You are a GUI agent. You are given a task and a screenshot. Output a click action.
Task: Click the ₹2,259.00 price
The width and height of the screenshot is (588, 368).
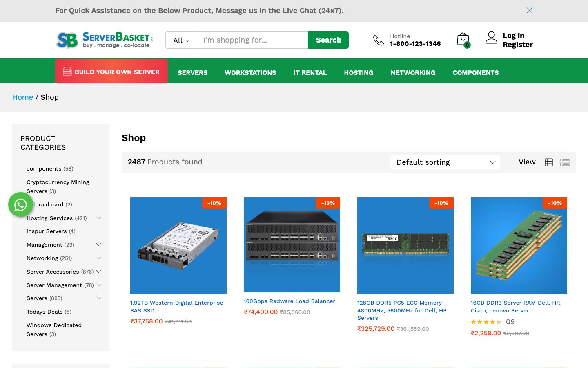pos(486,333)
